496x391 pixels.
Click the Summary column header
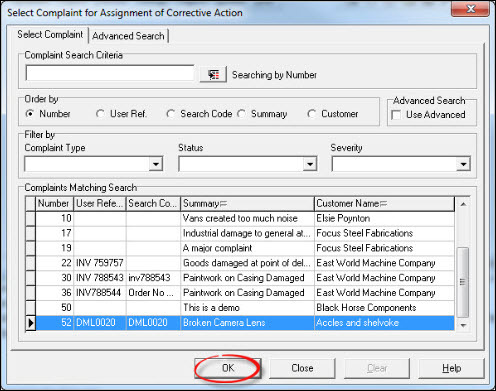point(247,203)
